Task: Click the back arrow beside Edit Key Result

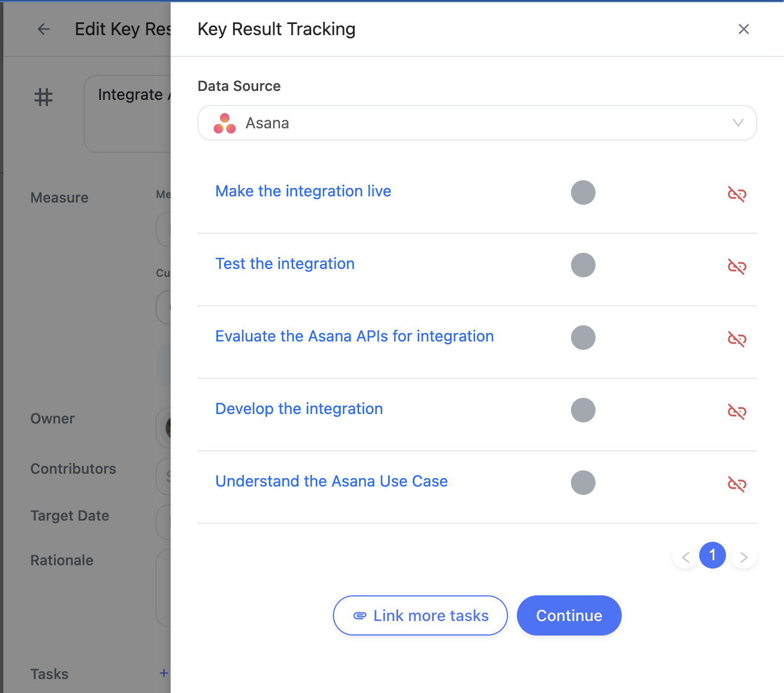Action: coord(43,29)
